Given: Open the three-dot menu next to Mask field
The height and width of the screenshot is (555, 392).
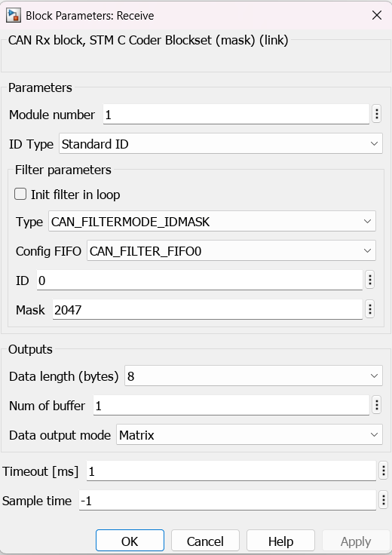Looking at the screenshot, I should 369,309.
